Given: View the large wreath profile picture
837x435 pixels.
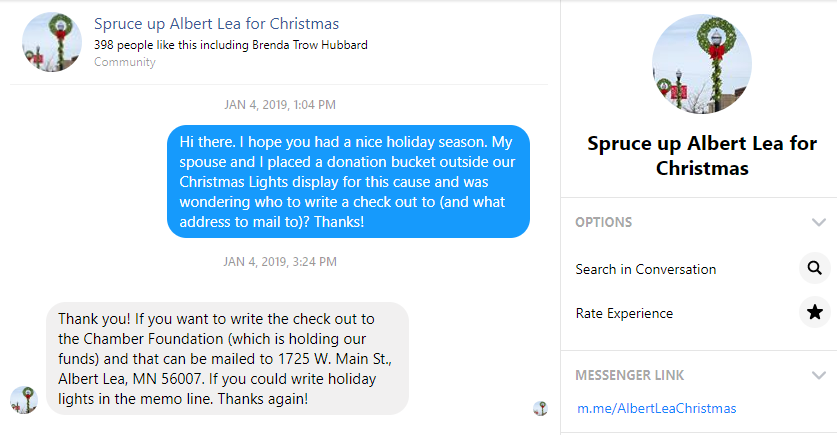Looking at the screenshot, I should [701, 64].
